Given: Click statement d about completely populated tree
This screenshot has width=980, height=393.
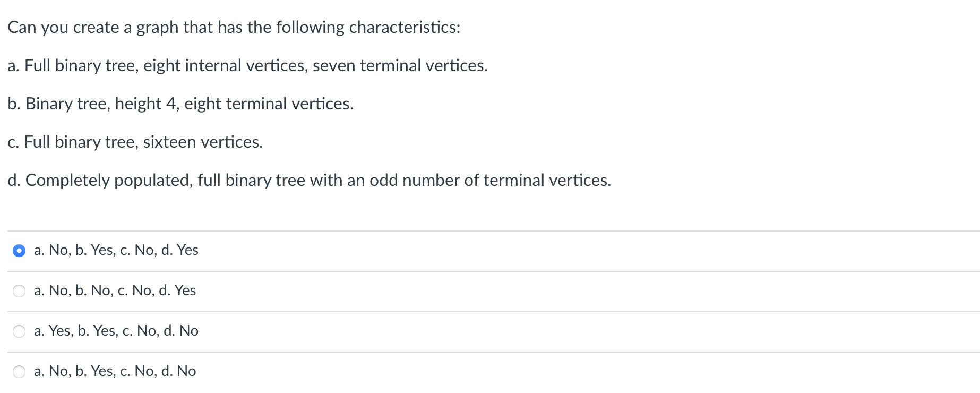Looking at the screenshot, I should tap(309, 180).
